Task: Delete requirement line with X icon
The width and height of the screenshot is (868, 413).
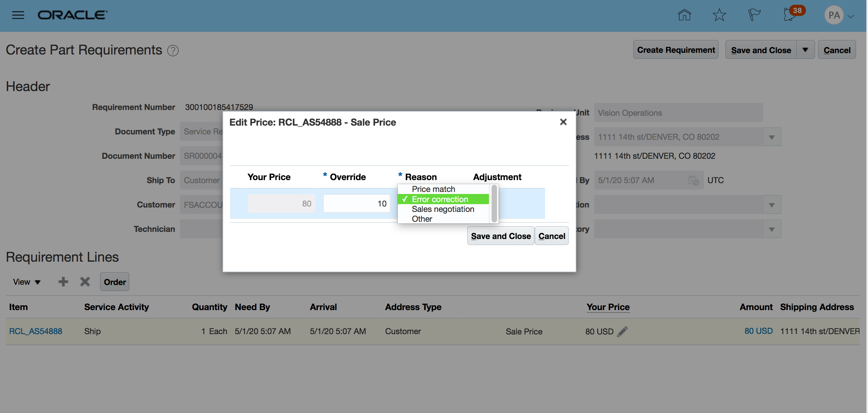Action: point(85,282)
